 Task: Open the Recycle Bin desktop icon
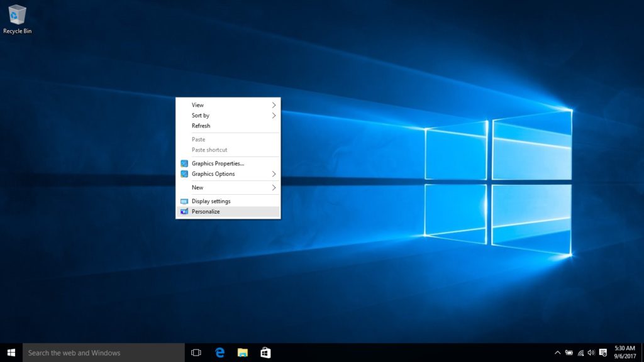click(17, 19)
